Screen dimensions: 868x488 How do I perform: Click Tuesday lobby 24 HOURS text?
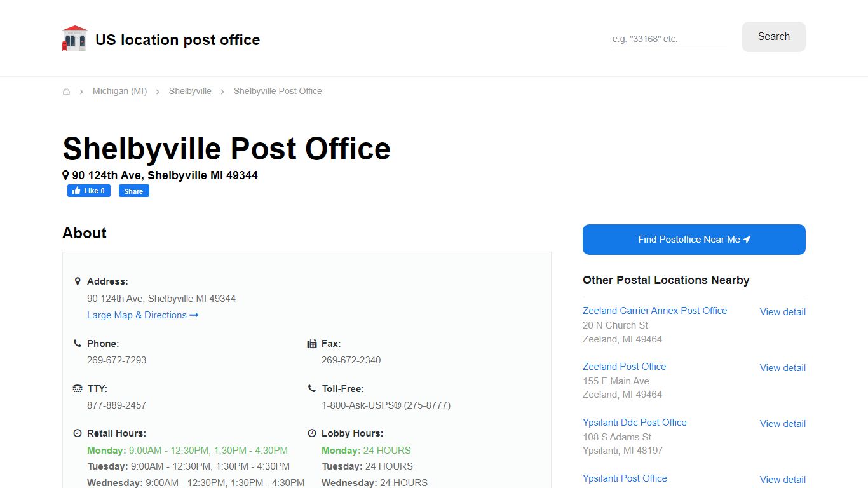[x=367, y=466]
